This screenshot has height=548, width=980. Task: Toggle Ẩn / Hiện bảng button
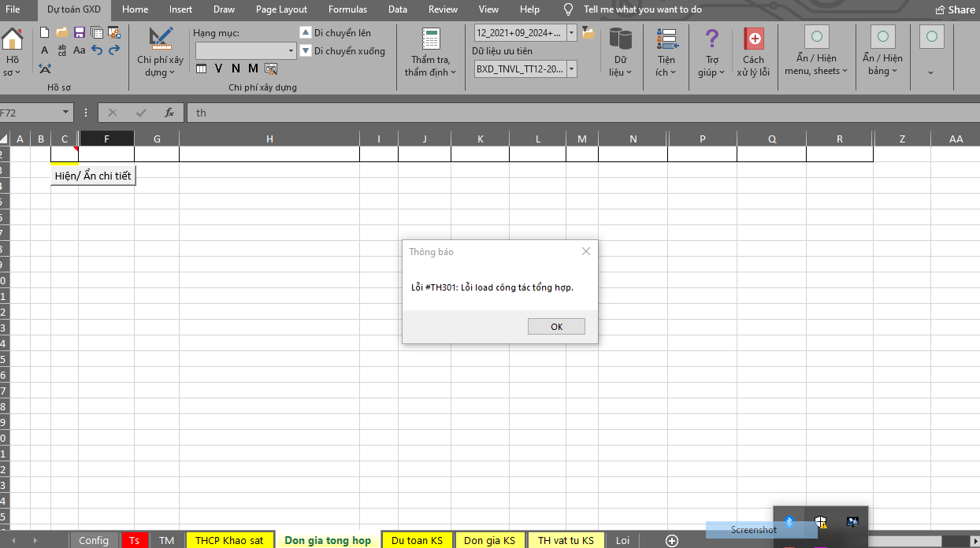(882, 52)
